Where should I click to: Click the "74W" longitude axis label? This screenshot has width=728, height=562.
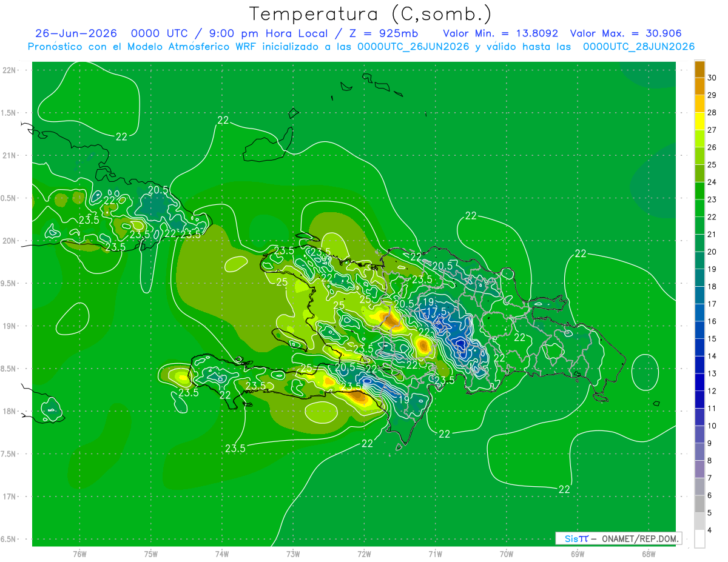(222, 554)
